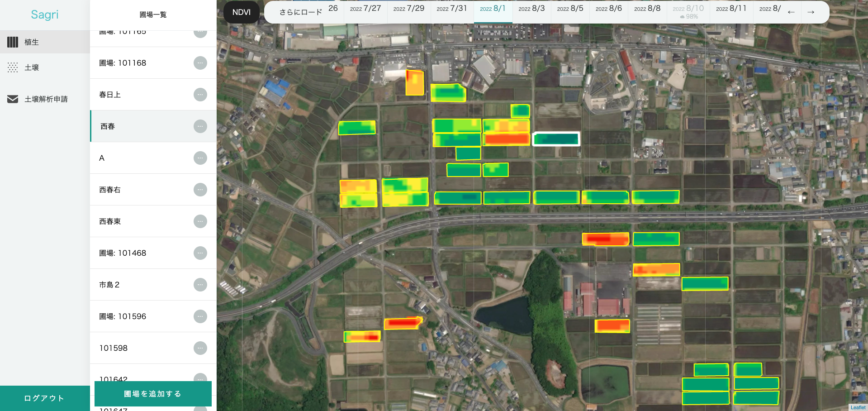The image size is (868, 411).
Task: Open the Leaflet attribution link
Action: (858, 407)
